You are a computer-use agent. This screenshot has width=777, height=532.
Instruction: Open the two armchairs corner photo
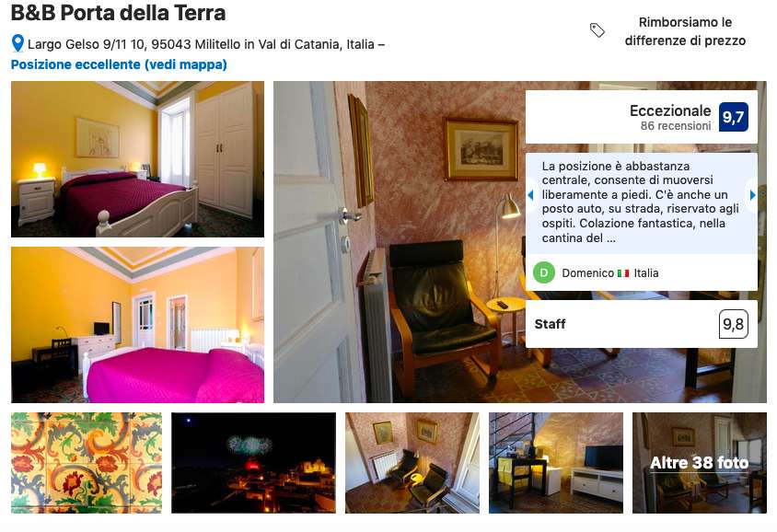[412, 463]
